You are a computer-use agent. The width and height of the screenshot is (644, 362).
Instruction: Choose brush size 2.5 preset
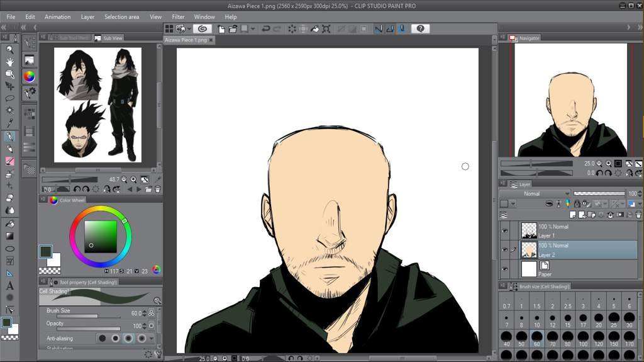tap(568, 302)
